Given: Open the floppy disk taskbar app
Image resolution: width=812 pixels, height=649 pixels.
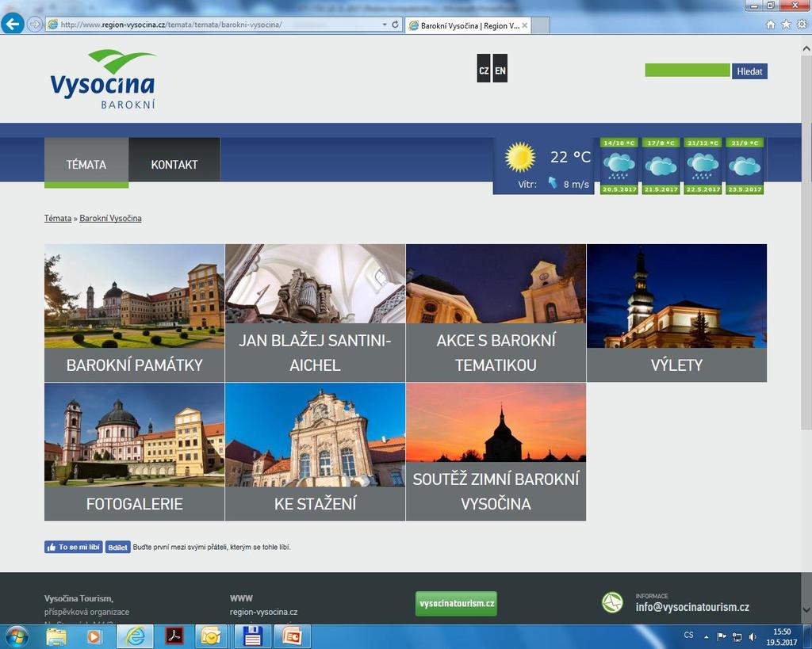Looking at the screenshot, I should tap(252, 636).
